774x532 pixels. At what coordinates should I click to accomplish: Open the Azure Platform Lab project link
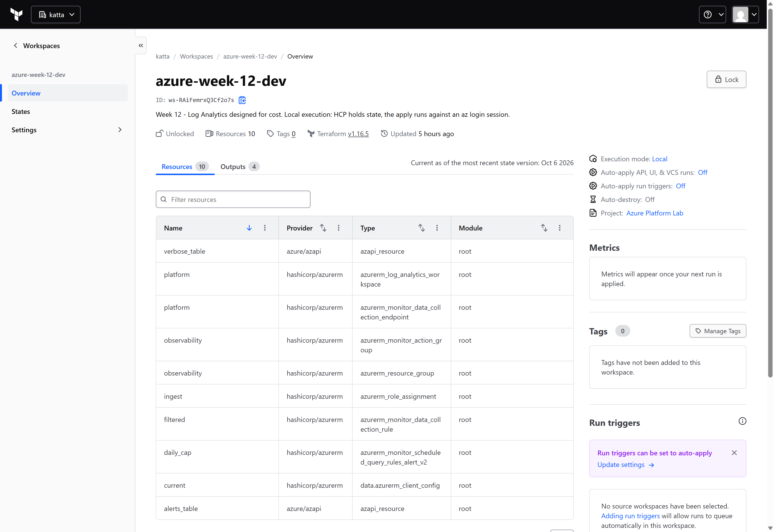tap(654, 213)
